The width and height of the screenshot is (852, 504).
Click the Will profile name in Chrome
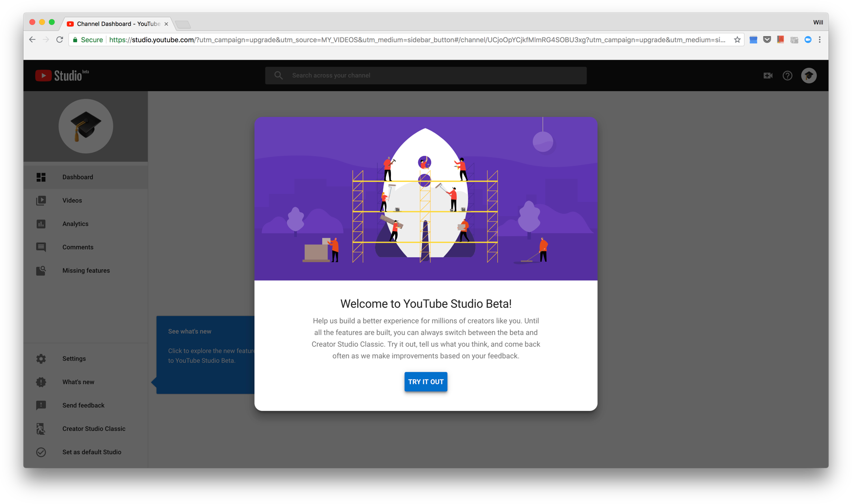click(x=818, y=22)
